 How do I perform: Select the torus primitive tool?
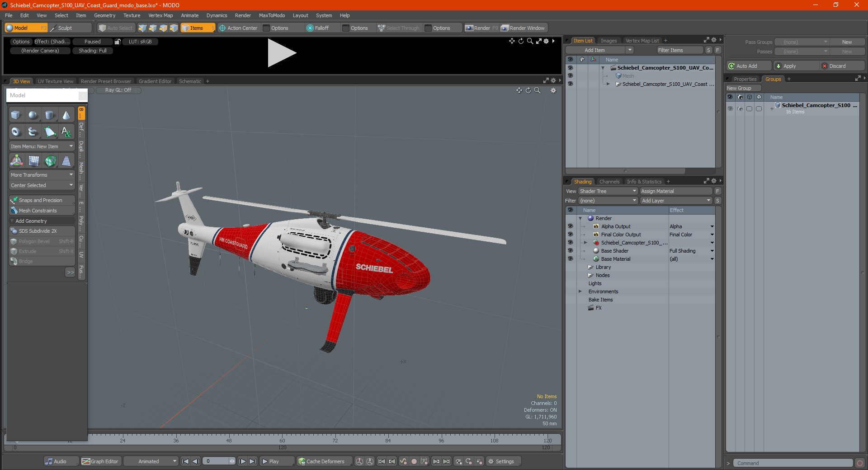coord(16,132)
